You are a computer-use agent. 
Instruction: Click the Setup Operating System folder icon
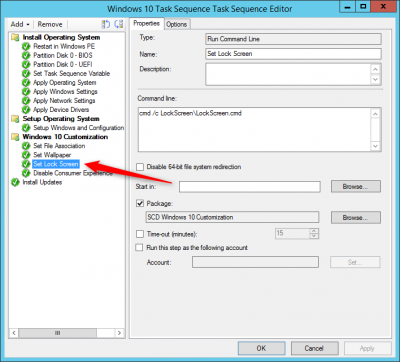point(15,119)
